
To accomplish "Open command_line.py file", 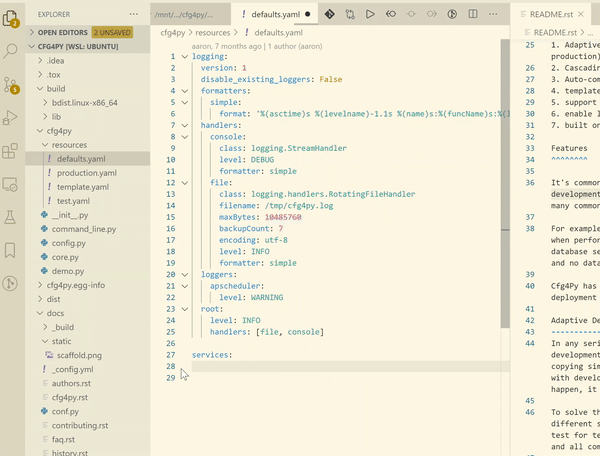I will (84, 229).
